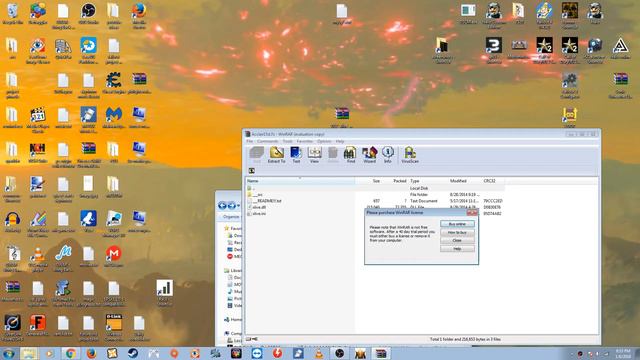Screen dimensions: 640x360
Task: Open the Tools menu in WinRAR
Action: click(x=288, y=141)
